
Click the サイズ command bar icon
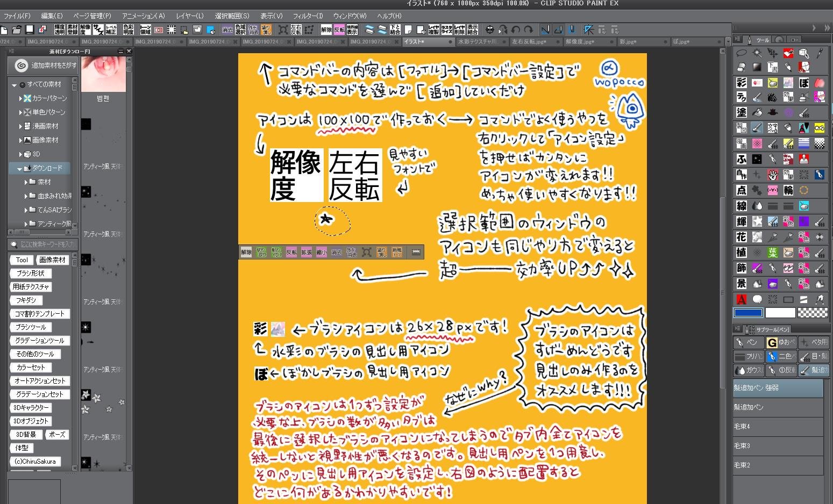click(98, 30)
